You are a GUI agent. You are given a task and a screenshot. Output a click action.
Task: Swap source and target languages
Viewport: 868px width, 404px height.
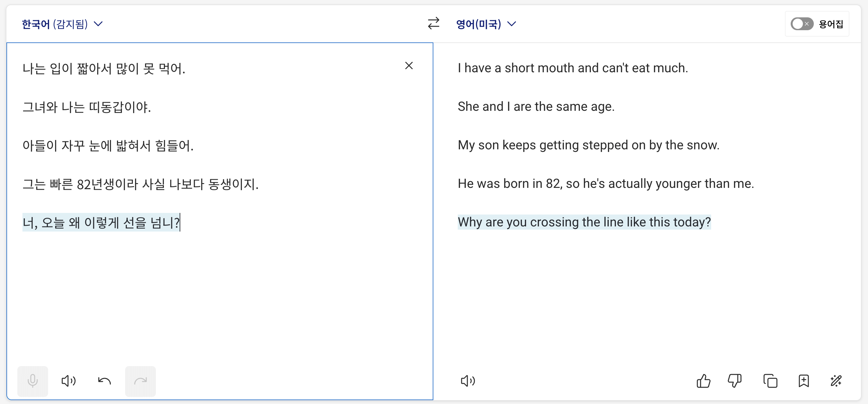point(433,24)
